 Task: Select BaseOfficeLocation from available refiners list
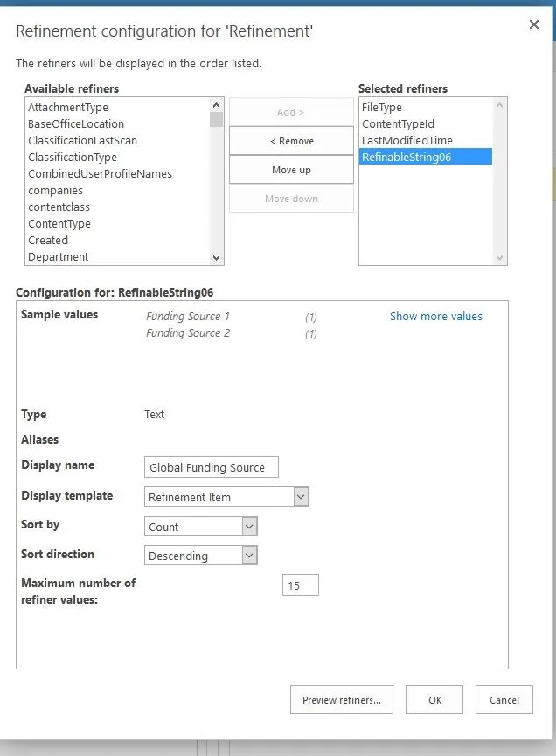[76, 124]
